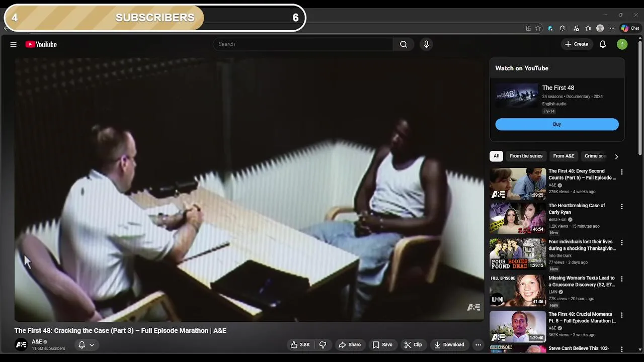The width and height of the screenshot is (644, 362).
Task: Click the Create button
Action: (577, 44)
